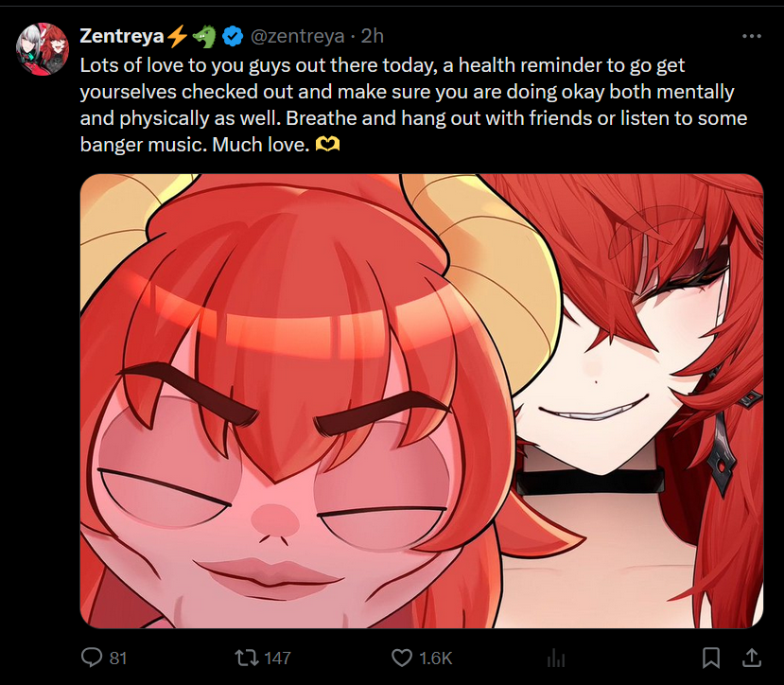784x685 pixels.
Task: Click the yellow heart hands emoji
Action: [x=327, y=145]
